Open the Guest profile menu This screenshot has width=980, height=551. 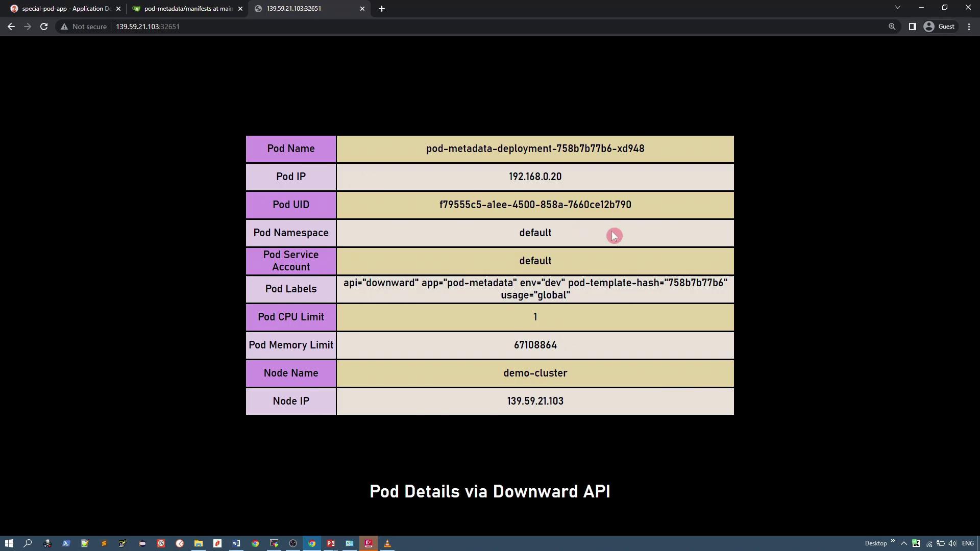click(x=939, y=27)
